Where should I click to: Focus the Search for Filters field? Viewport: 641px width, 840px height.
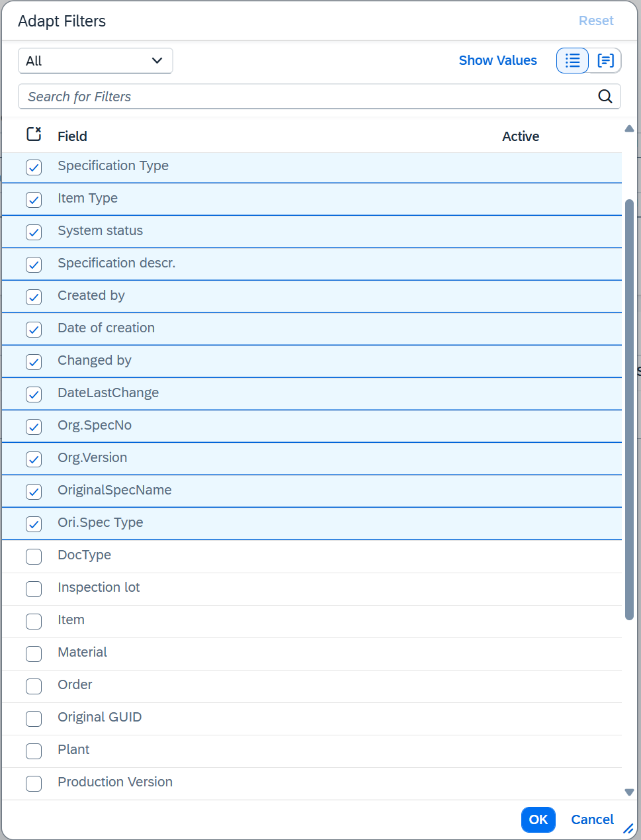point(308,97)
